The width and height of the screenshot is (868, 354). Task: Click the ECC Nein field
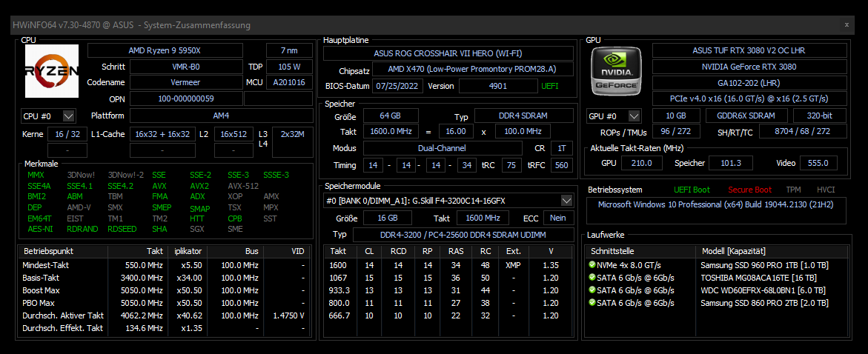[x=558, y=218]
